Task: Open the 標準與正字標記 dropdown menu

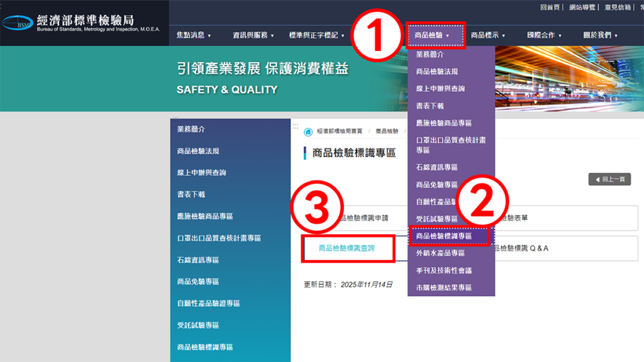Action: [x=316, y=35]
